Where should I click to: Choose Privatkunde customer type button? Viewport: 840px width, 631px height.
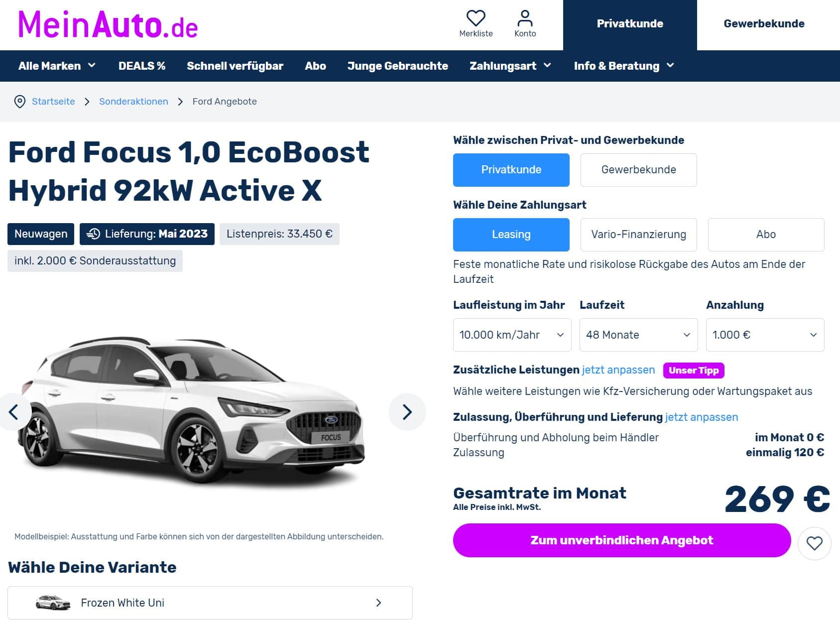click(x=511, y=170)
